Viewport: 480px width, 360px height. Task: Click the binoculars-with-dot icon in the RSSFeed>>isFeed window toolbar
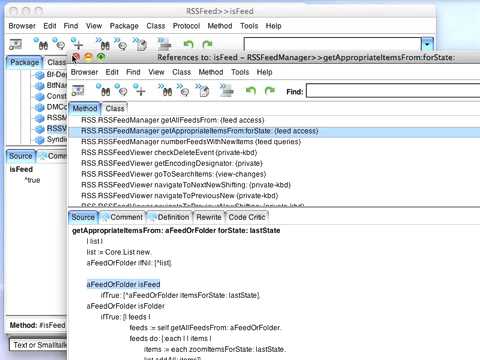[x=41, y=44]
